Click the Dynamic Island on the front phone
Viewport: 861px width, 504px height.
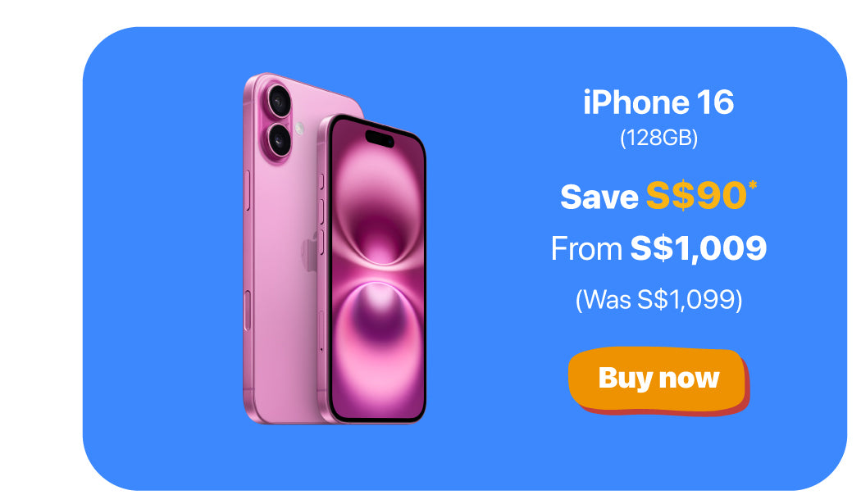pos(380,138)
